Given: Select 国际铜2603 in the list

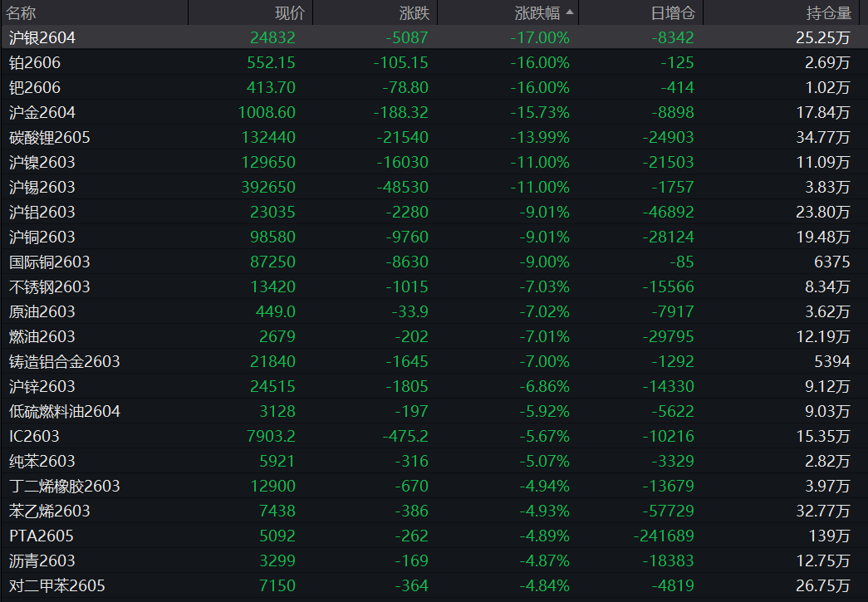Looking at the screenshot, I should click(49, 262).
